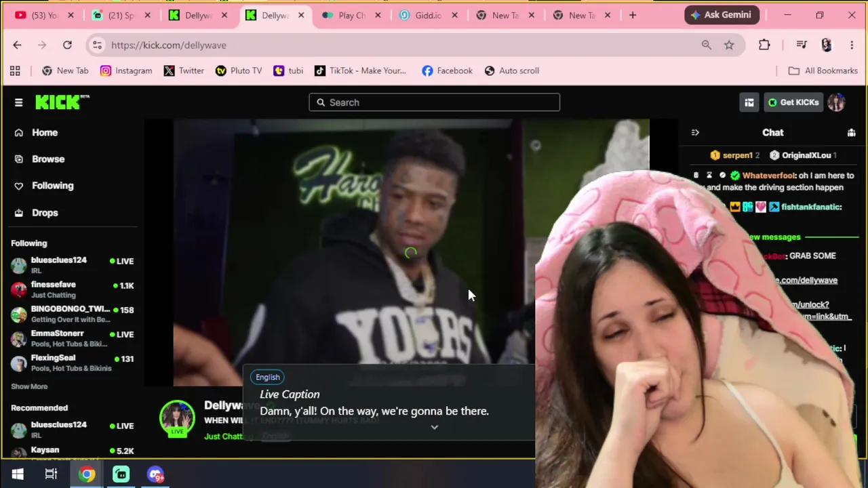Viewport: 868px width, 488px height.
Task: Open the Instagram bookmark
Action: [126, 70]
